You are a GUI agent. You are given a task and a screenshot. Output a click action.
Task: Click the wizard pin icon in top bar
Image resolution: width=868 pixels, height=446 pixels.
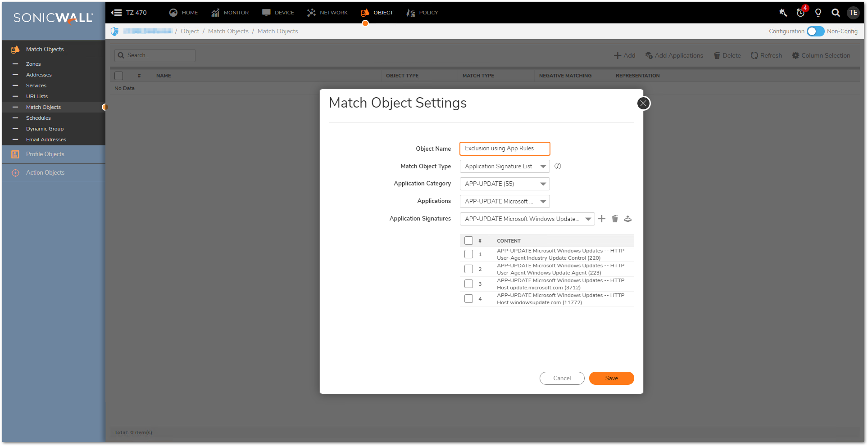tap(783, 13)
